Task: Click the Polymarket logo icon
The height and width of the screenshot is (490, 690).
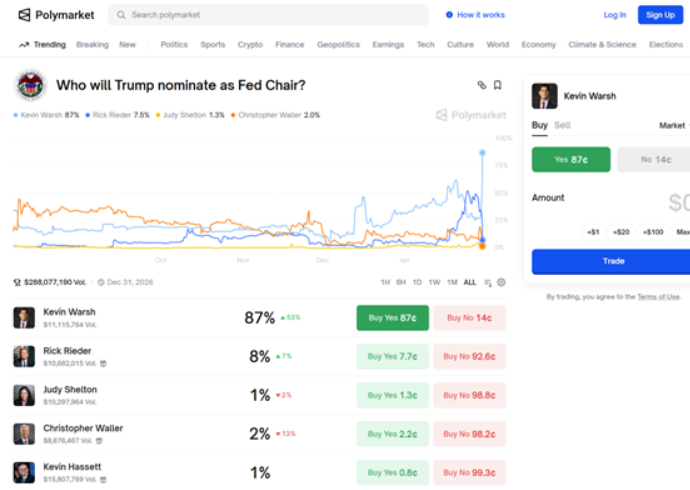Action: coord(24,15)
